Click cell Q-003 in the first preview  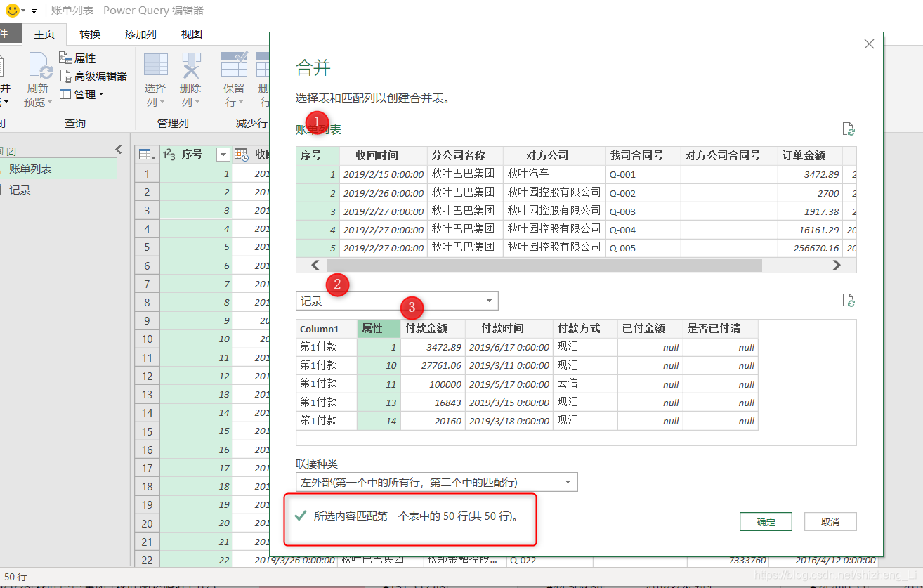coord(643,211)
